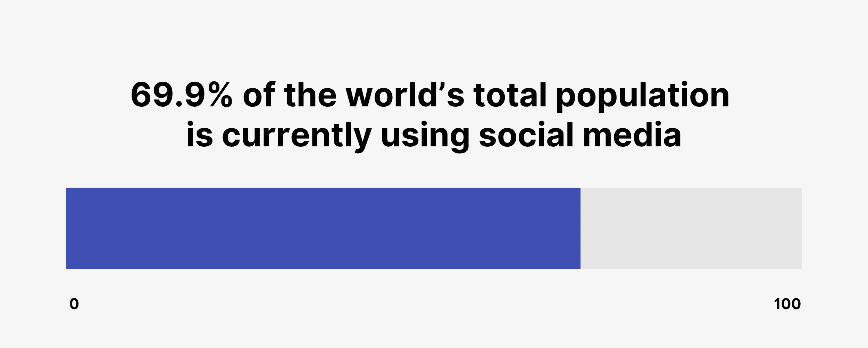Viewport: 868px width, 348px height.
Task: Click the word "the" in the first line
Action: 310,95
